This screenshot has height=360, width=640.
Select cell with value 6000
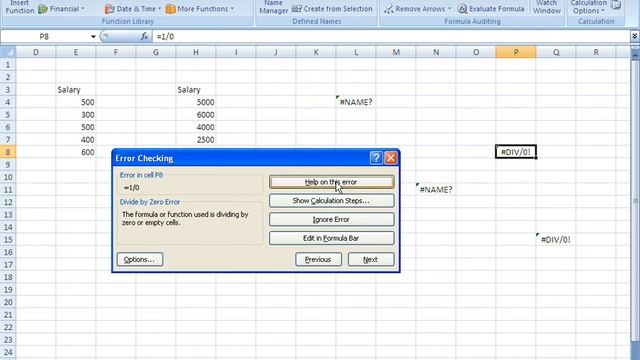(196, 115)
